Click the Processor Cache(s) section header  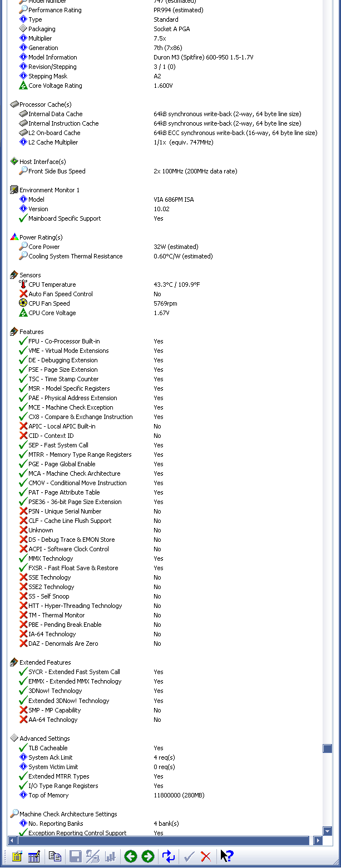(x=45, y=104)
